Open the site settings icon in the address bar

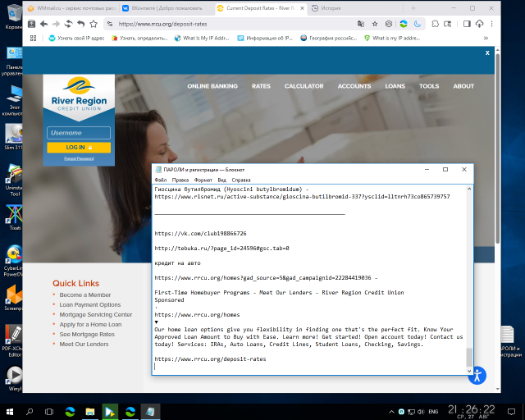[x=110, y=24]
